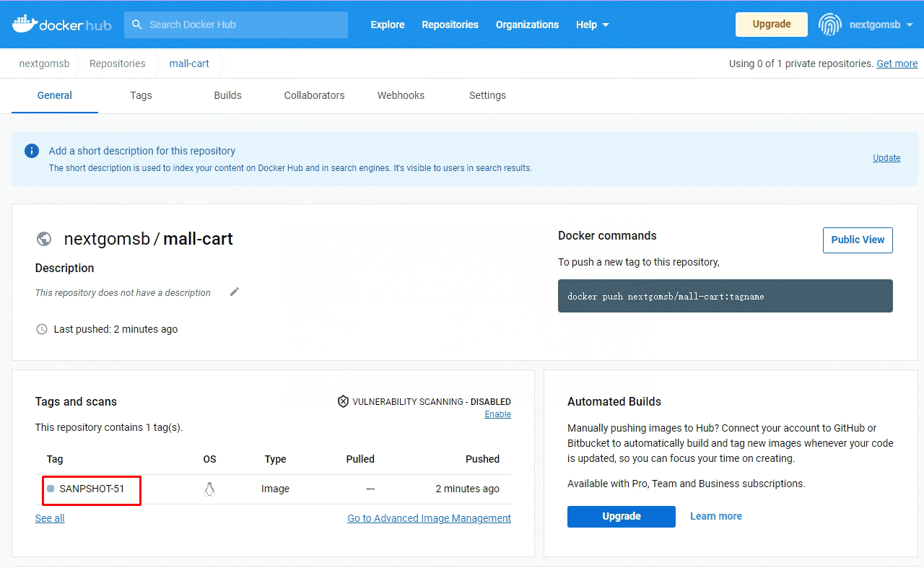
Task: Click the Tags and scans heading
Action: (x=76, y=401)
